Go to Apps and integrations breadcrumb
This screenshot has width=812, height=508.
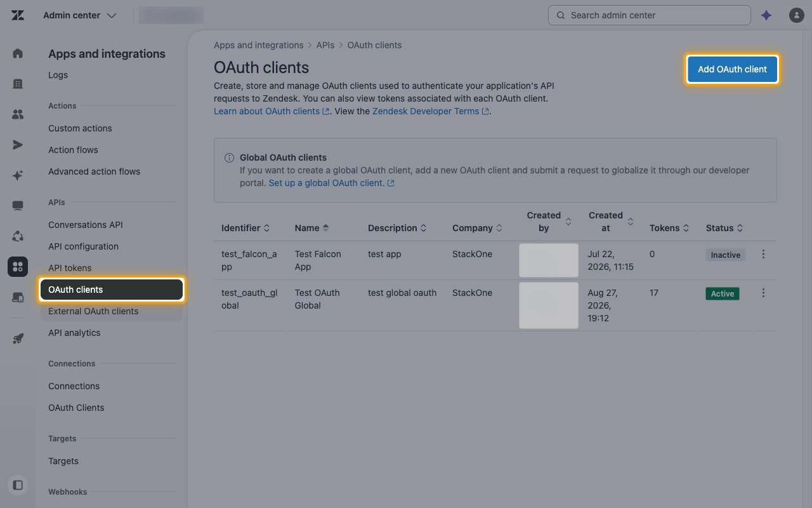[258, 45]
